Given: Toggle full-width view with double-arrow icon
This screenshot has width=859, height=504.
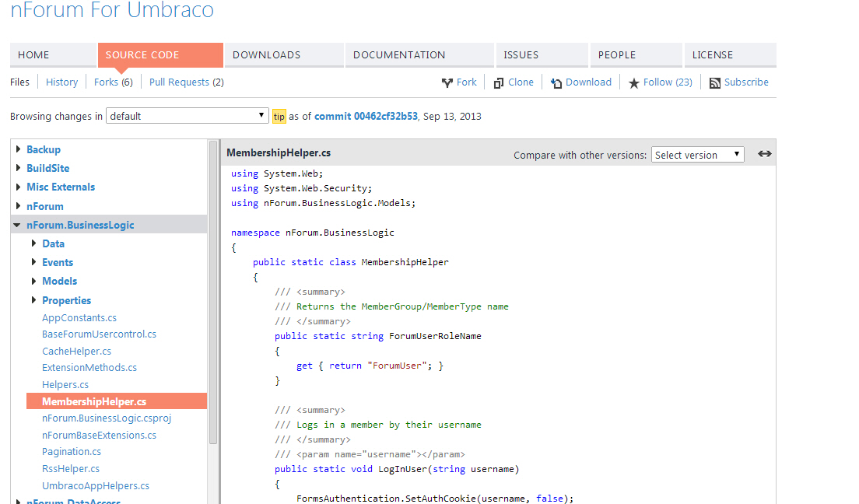Looking at the screenshot, I should 765,154.
